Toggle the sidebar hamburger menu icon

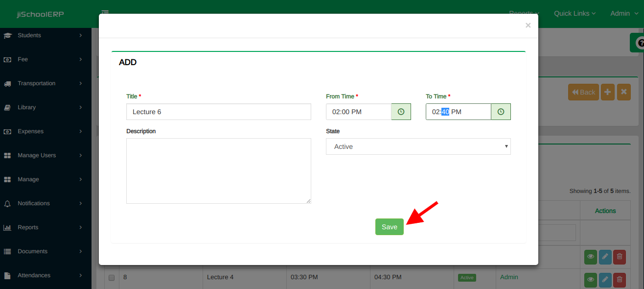coord(105,12)
